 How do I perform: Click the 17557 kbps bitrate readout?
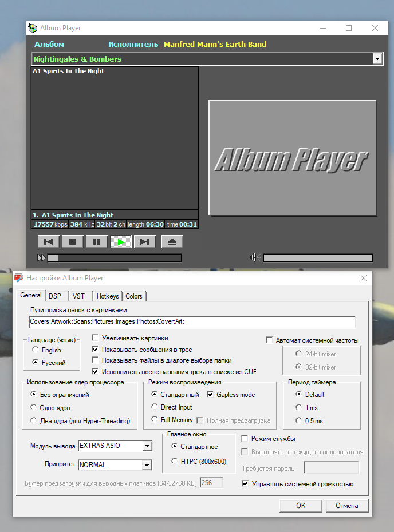[50, 224]
